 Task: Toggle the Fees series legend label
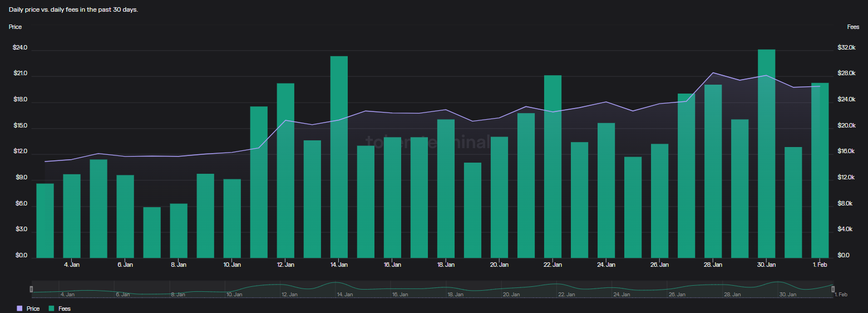[65, 309]
